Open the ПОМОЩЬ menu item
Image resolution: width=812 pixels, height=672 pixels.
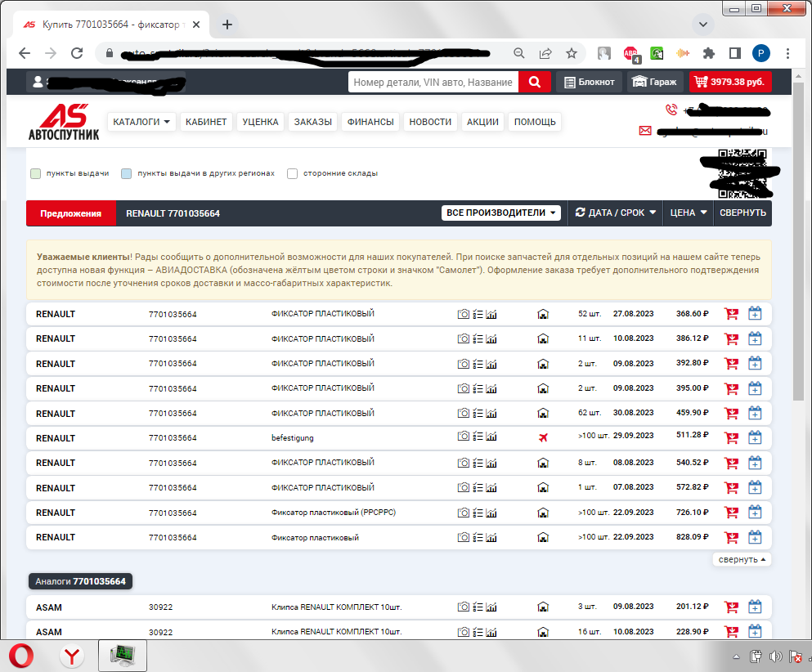pos(535,122)
